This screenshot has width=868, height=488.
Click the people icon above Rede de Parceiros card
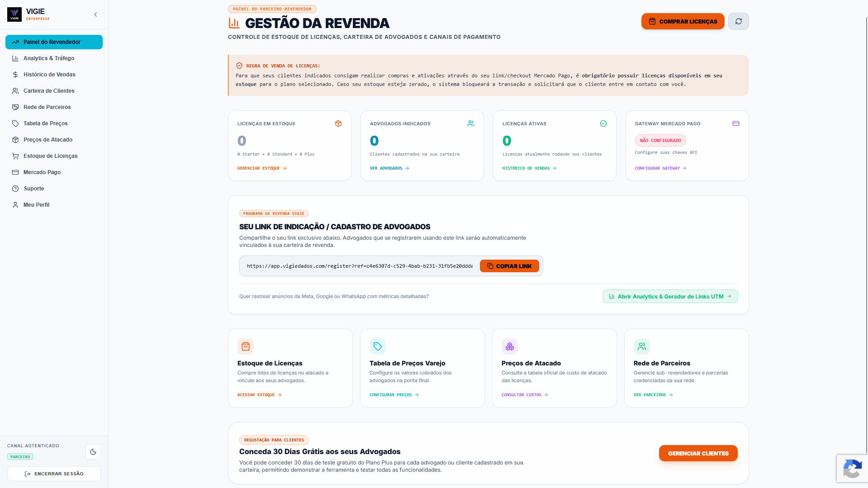pyautogui.click(x=642, y=346)
